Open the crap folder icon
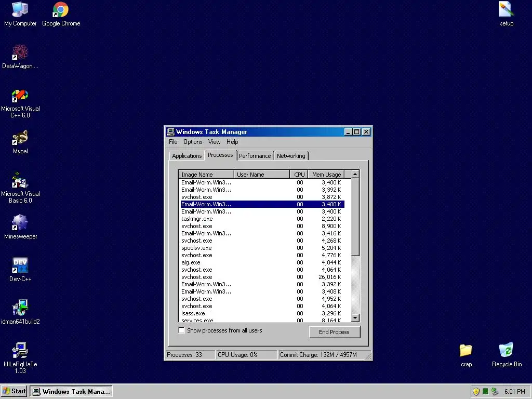532x399 pixels. (466, 355)
